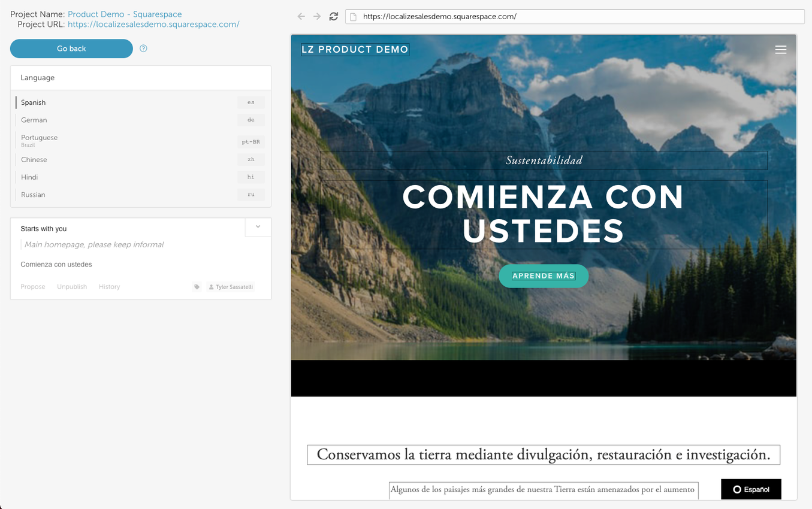Open the translation History
Viewport: 812px width, 509px height.
(x=109, y=286)
